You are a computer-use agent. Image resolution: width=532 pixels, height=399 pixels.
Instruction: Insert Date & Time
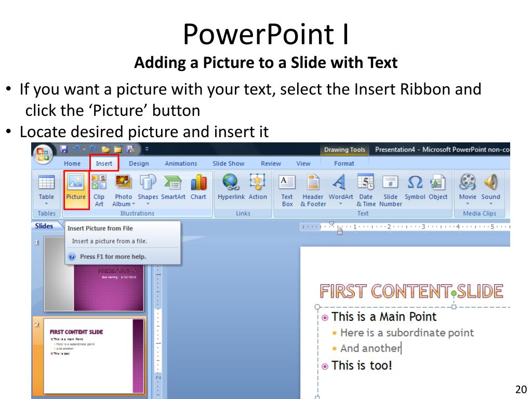[x=366, y=190]
